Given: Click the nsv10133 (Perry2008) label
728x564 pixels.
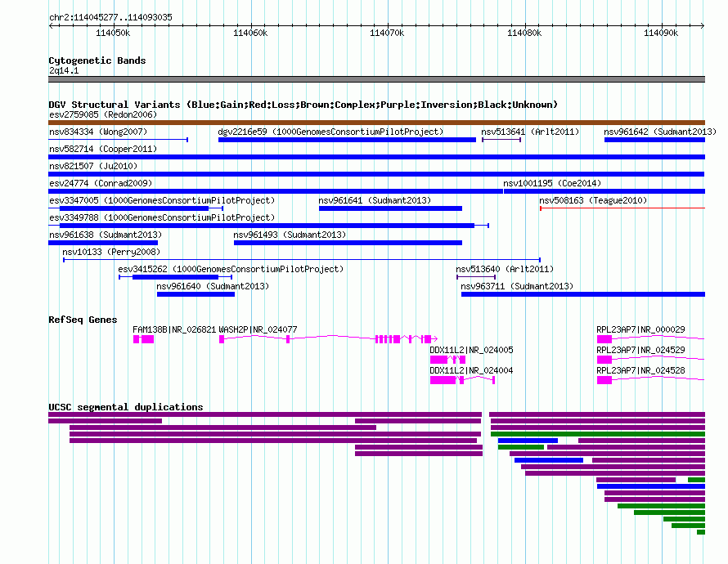Looking at the screenshot, I should click(111, 252).
